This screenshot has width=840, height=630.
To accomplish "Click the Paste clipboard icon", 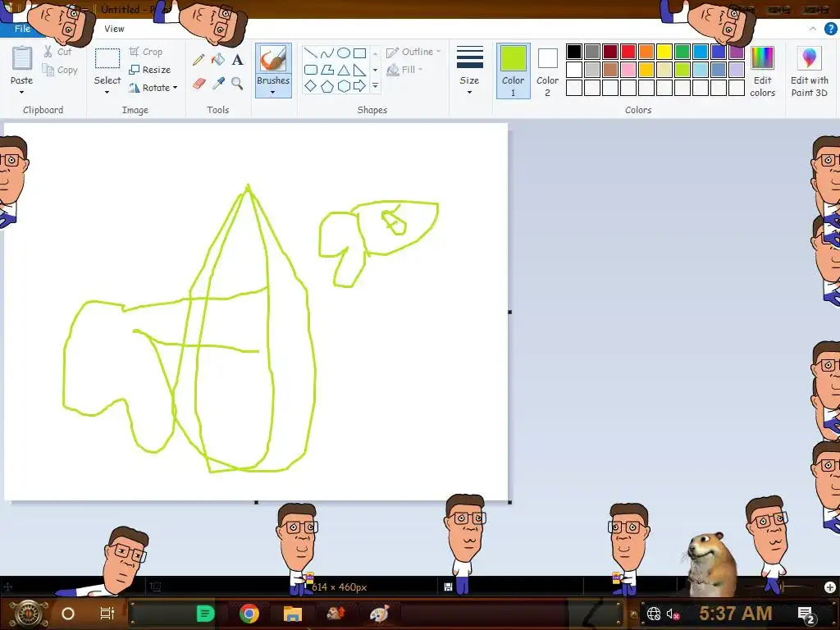I will coord(22,58).
